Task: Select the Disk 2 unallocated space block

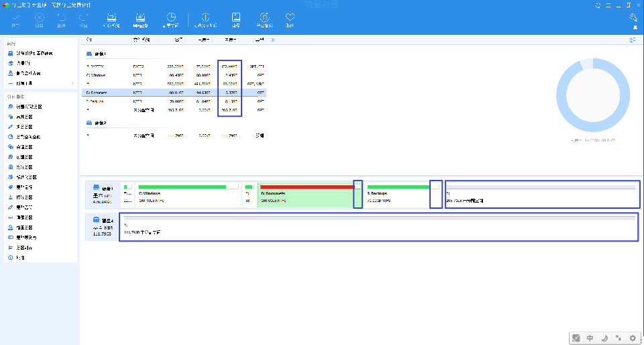Action: [379, 227]
